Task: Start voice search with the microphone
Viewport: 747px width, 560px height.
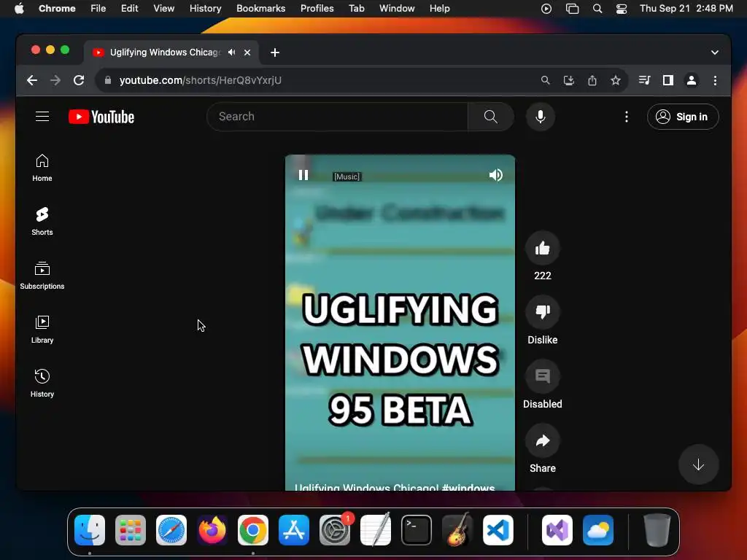Action: tap(541, 117)
